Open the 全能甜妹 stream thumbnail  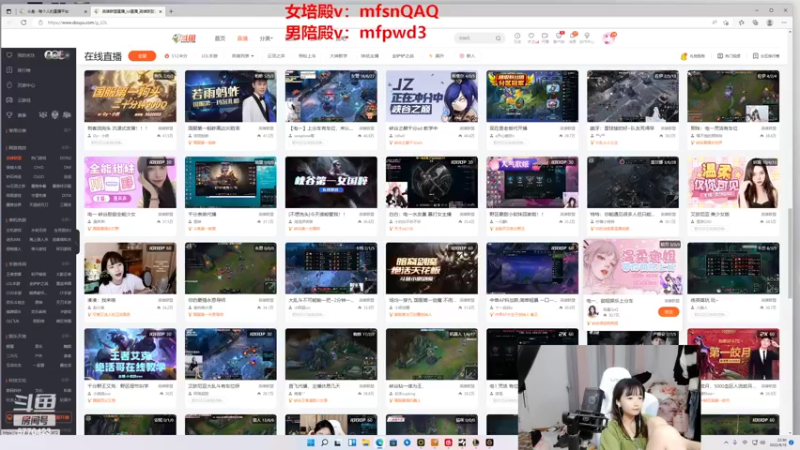click(x=130, y=182)
